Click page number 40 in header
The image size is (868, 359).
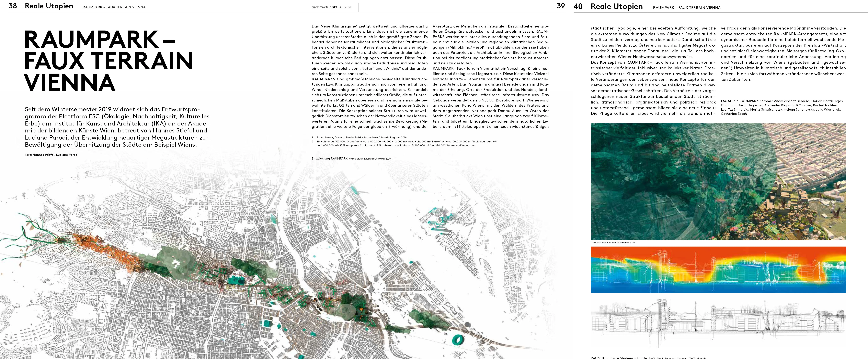point(578,6)
